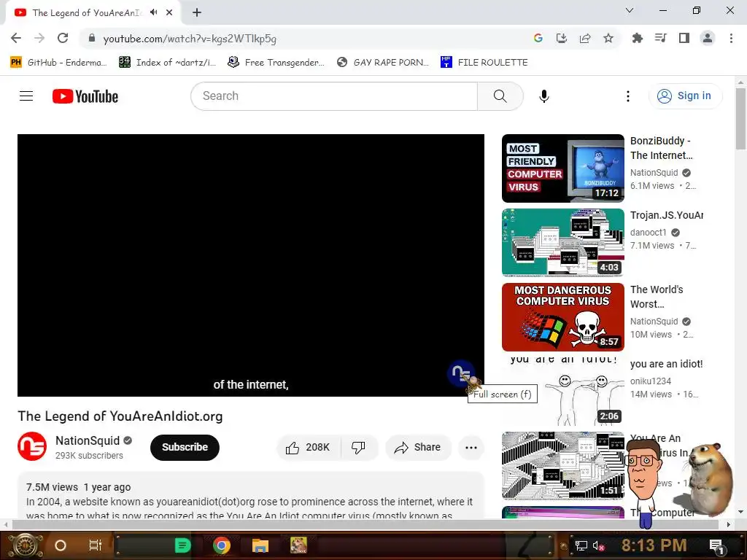This screenshot has width=747, height=560.
Task: Open the Google icon in address bar
Action: coord(538,38)
